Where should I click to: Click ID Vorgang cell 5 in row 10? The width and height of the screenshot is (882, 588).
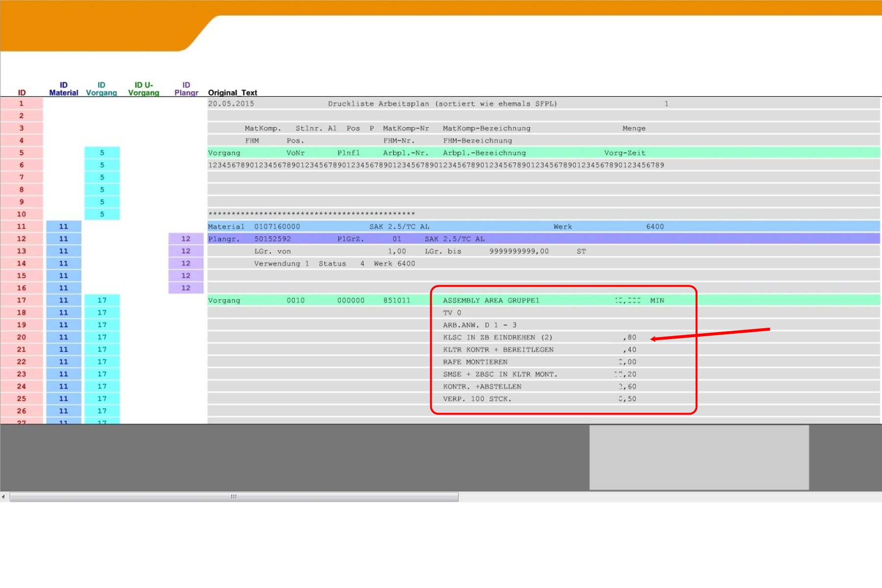(102, 214)
